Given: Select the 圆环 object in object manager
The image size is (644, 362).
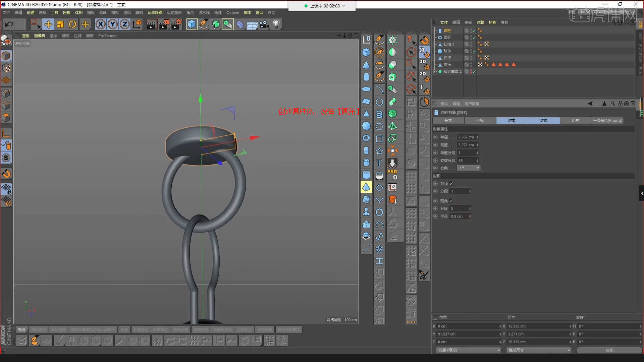Looking at the screenshot, I should coord(447,37).
